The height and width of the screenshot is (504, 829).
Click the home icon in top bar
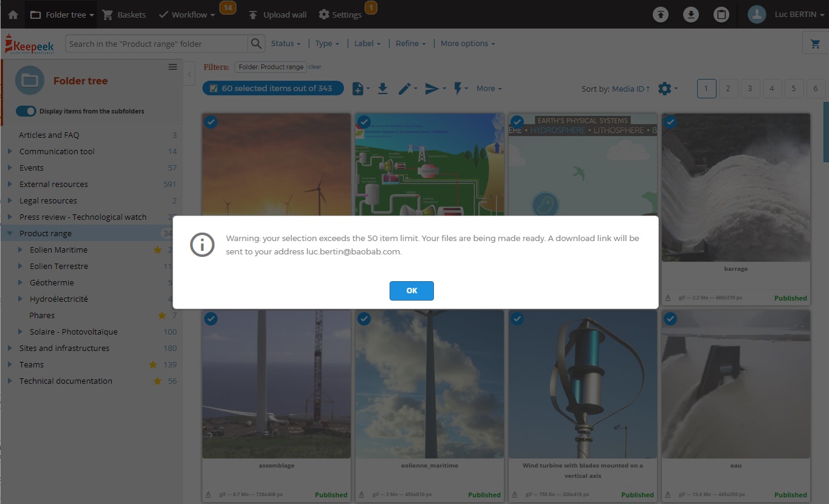tap(13, 15)
